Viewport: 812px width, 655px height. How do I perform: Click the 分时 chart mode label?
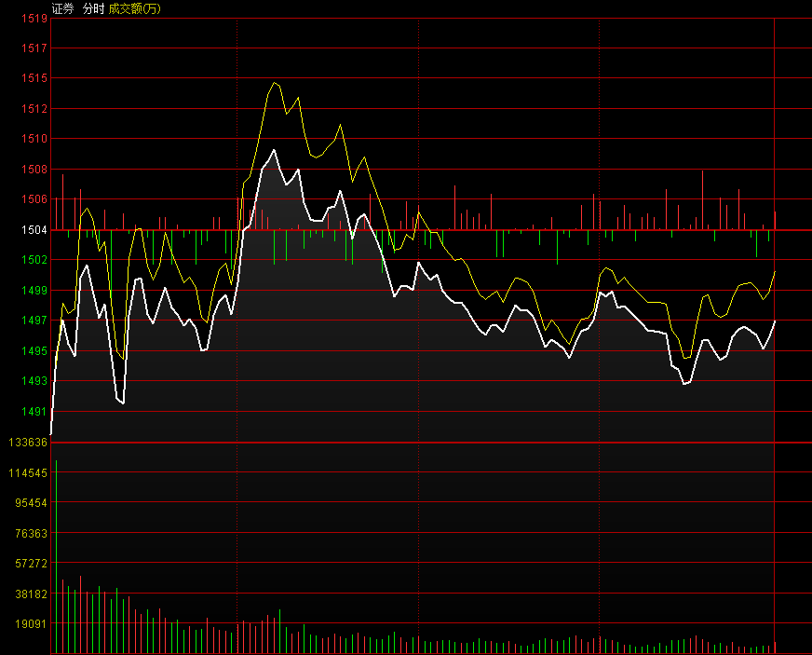coord(93,8)
